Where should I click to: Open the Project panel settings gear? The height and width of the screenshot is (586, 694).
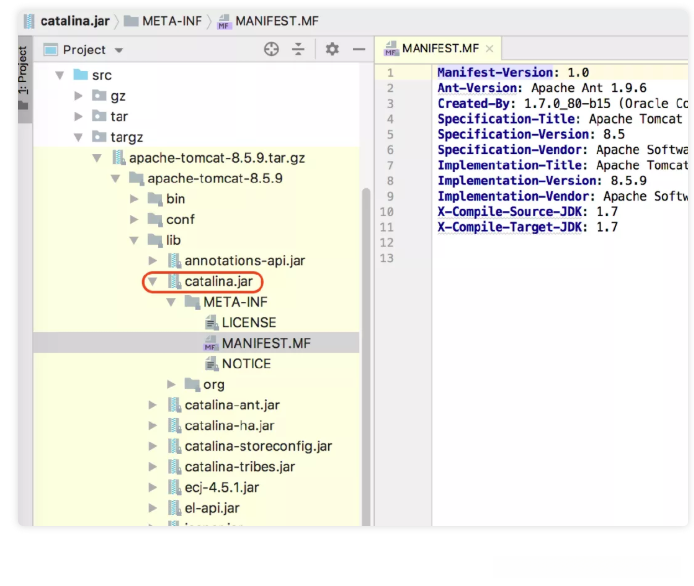332,49
